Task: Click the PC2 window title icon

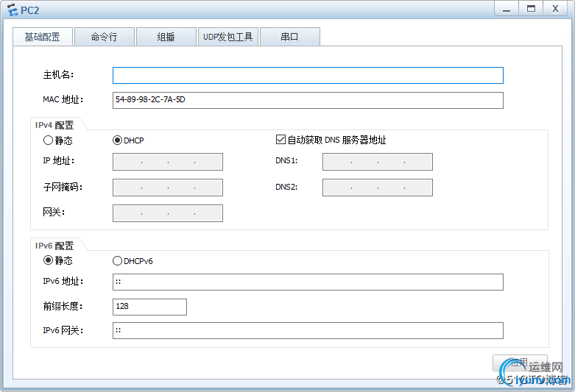Action: [13, 10]
